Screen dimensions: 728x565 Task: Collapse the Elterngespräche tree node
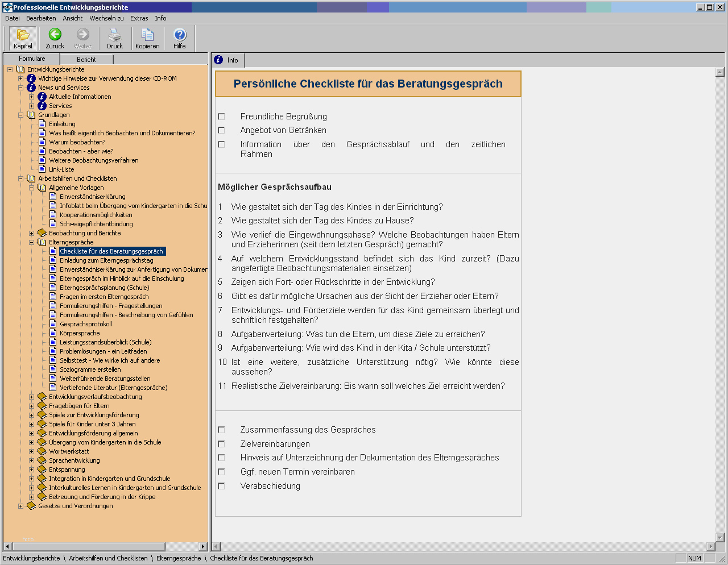click(32, 242)
